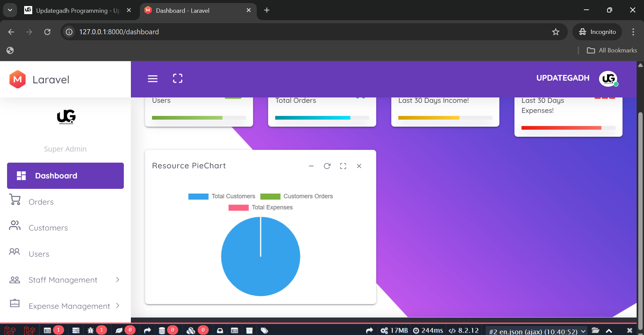644x335 pixels.
Task: Click the 17MB memory usage indicator
Action: point(394,331)
